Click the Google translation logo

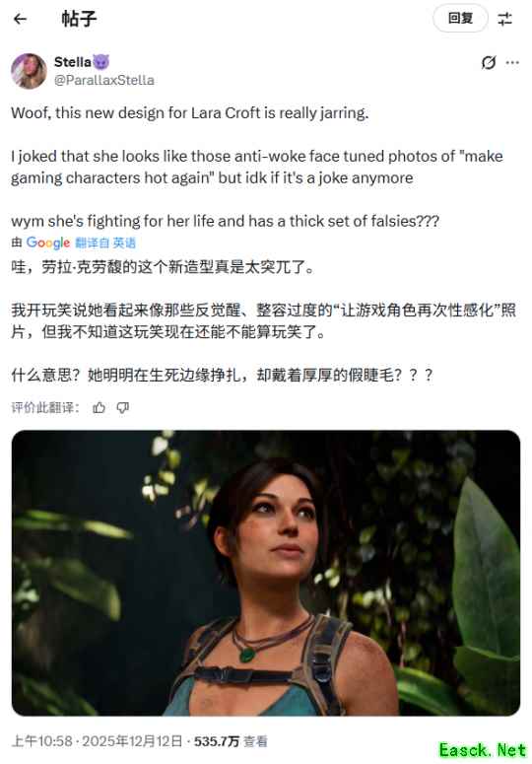pos(48,243)
